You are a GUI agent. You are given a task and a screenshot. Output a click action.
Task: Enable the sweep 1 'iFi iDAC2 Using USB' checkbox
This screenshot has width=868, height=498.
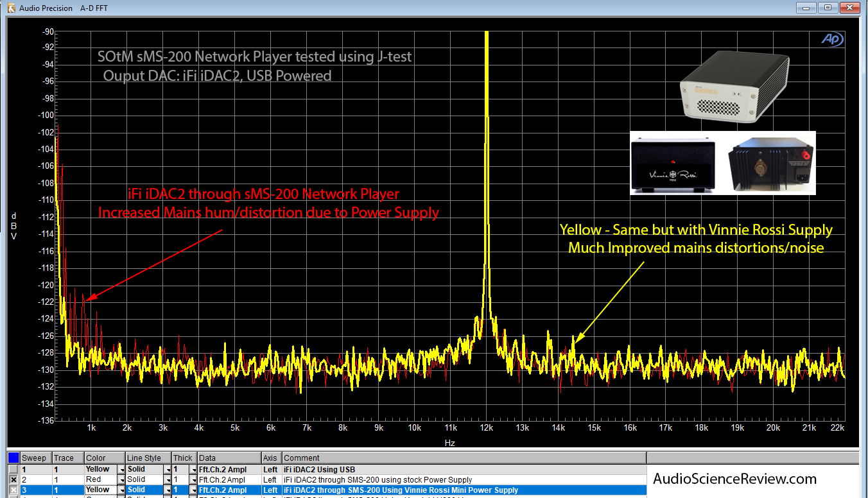(13, 469)
